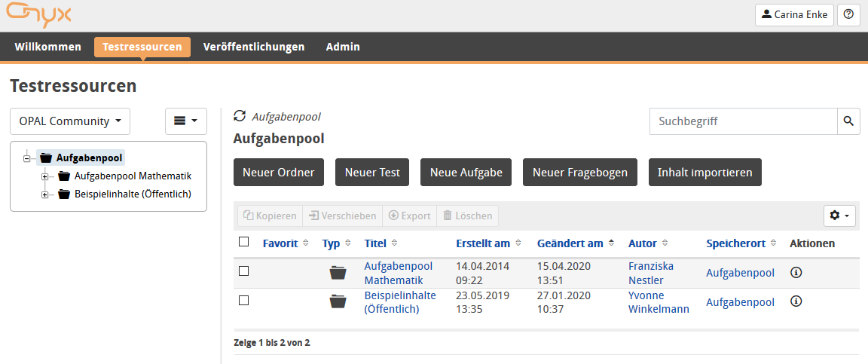Open the Beispielinhalte (Öffentlich) title link
The height and width of the screenshot is (364, 868).
[400, 302]
